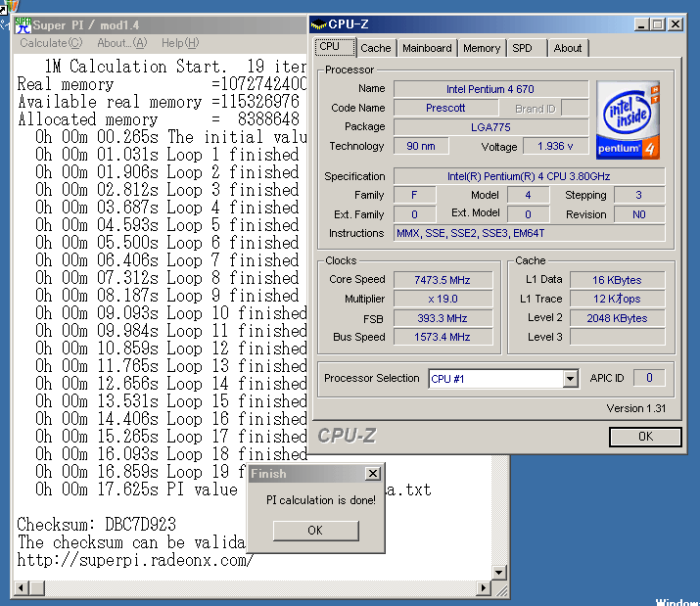Open the About menu in Super PI
The height and width of the screenshot is (606, 700).
(121, 43)
